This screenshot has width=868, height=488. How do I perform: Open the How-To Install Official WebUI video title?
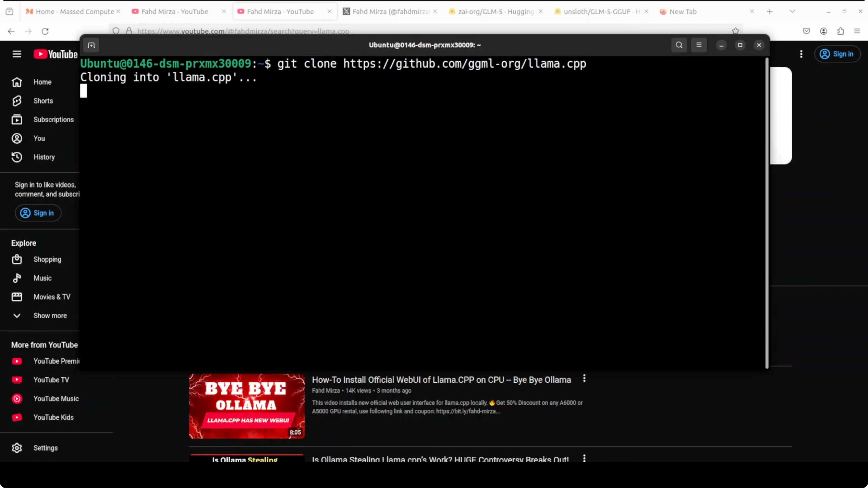(x=441, y=380)
